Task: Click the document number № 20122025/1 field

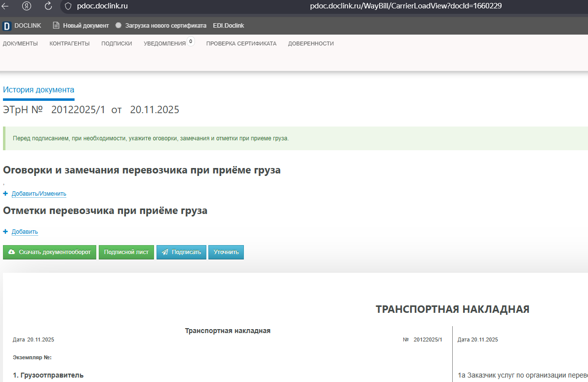Action: point(423,340)
